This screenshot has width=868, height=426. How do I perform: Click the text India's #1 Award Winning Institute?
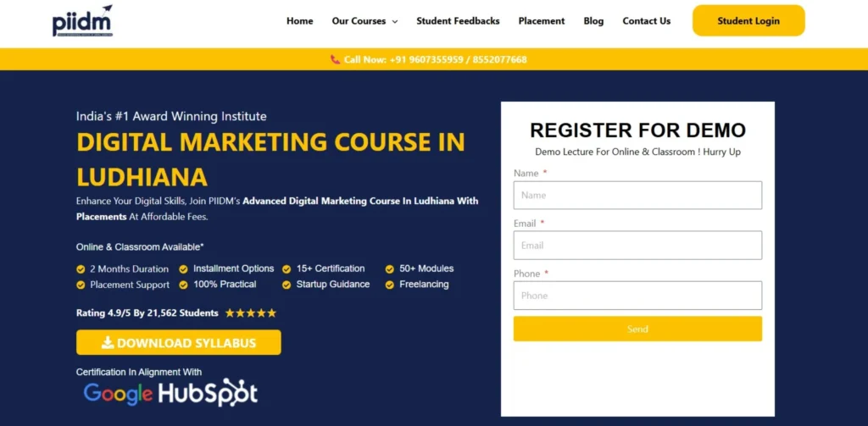[x=171, y=116]
